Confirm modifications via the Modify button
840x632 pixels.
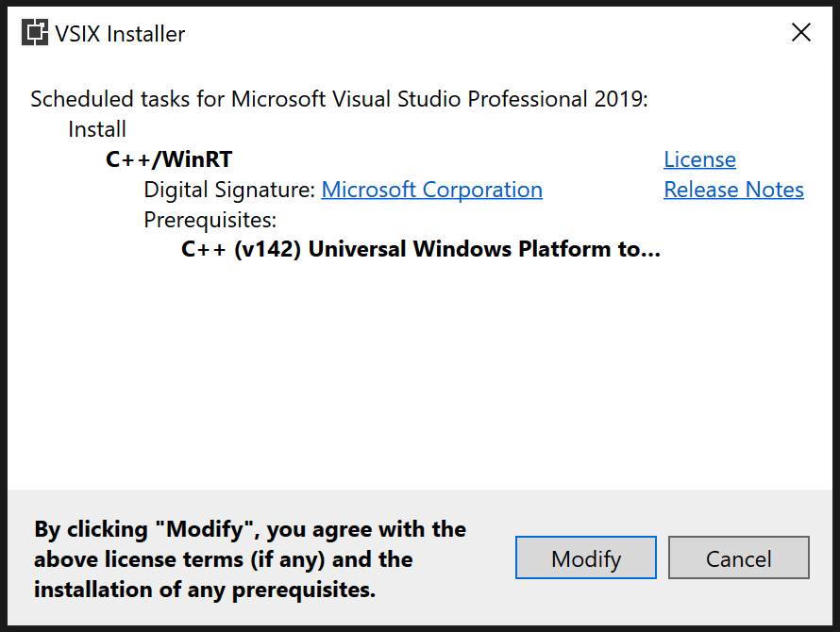(585, 557)
